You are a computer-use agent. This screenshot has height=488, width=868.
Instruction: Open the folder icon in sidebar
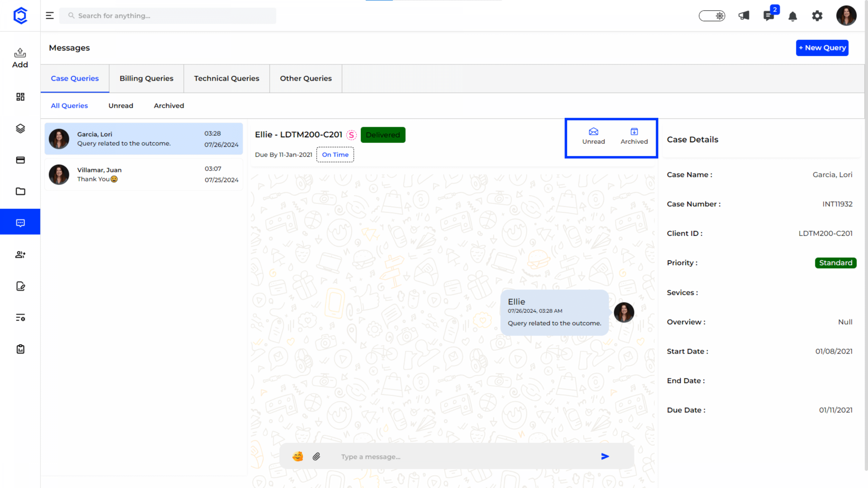(20, 191)
